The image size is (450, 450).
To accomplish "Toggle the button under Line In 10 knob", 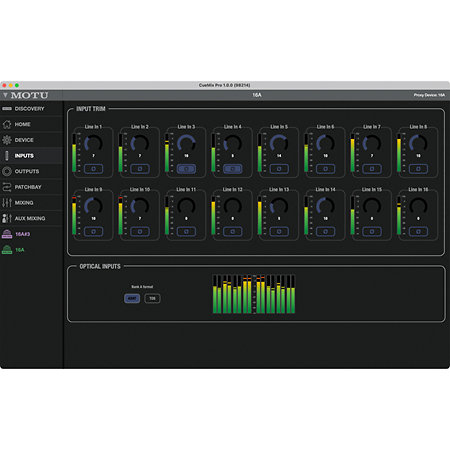I will [140, 231].
